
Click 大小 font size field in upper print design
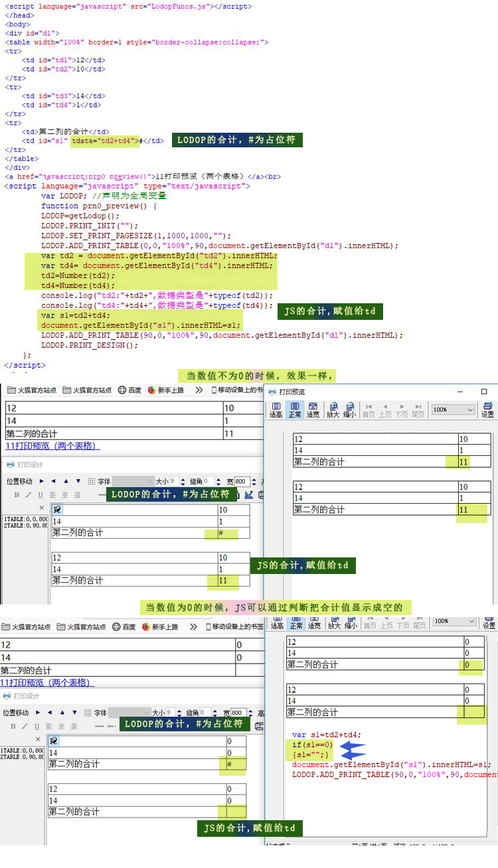coord(173,481)
